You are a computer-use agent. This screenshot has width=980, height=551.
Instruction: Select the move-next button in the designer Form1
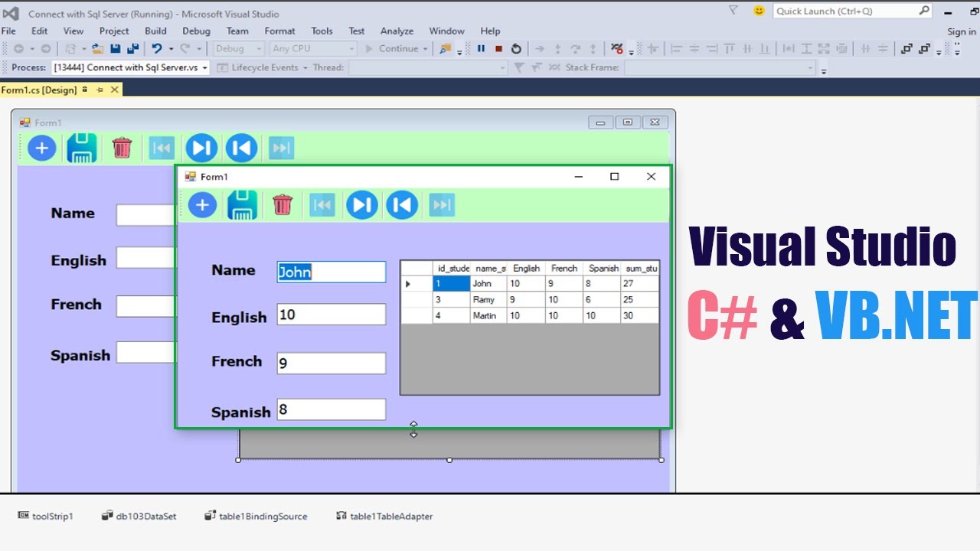point(201,148)
